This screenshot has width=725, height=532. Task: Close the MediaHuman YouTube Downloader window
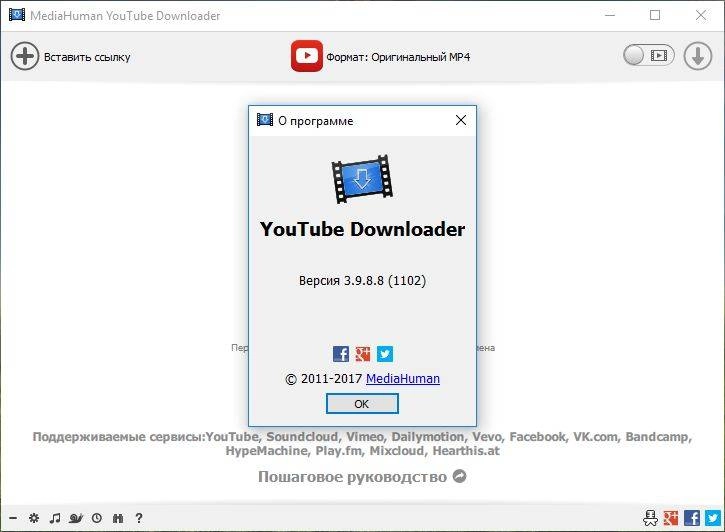(700, 15)
